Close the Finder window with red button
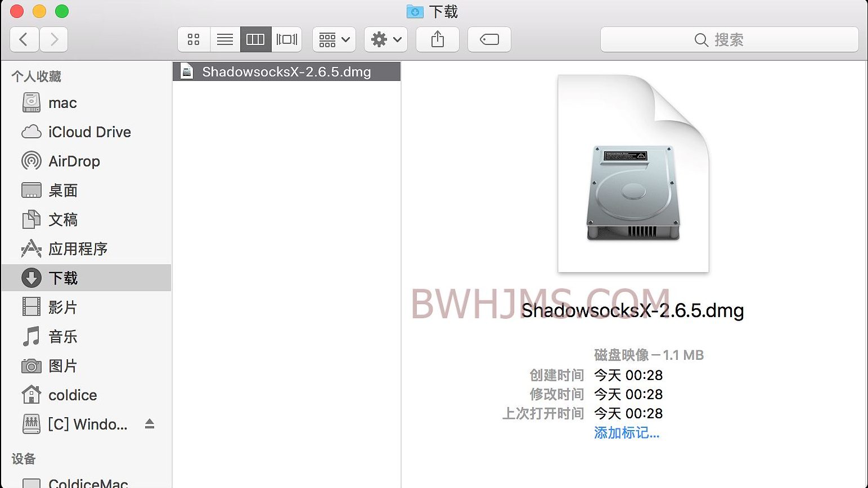Viewport: 868px width, 488px height. (x=17, y=11)
